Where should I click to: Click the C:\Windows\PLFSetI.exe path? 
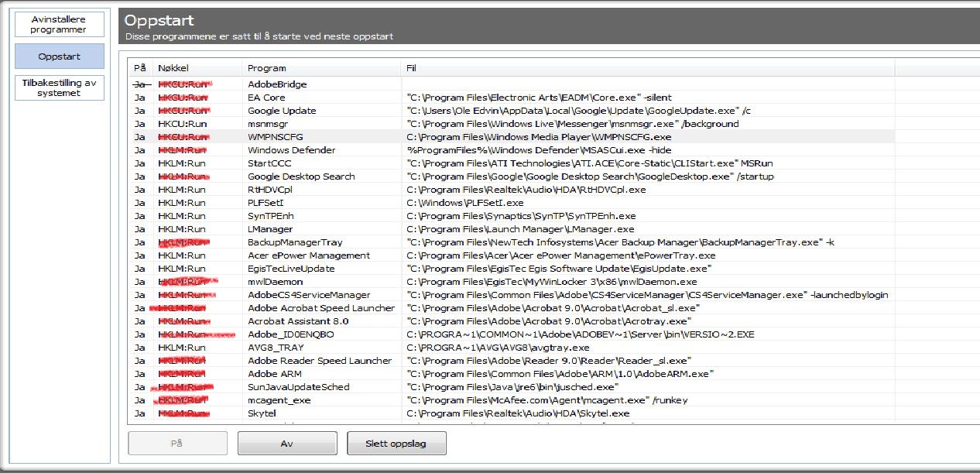click(x=464, y=203)
